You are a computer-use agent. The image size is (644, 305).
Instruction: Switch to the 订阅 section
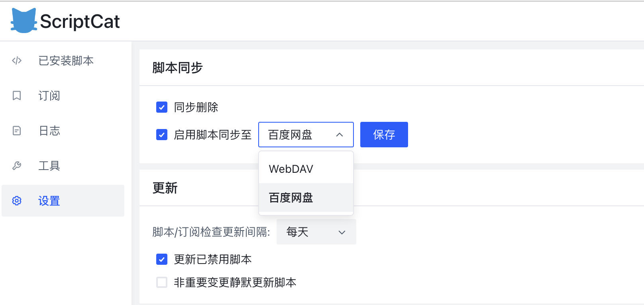pos(49,96)
